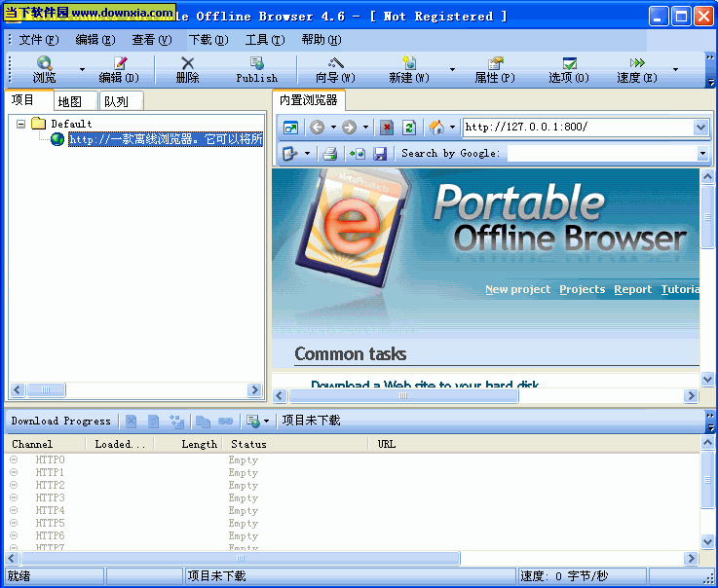Click the open-in-external-window browser icon
The image size is (718, 588).
pyautogui.click(x=290, y=128)
